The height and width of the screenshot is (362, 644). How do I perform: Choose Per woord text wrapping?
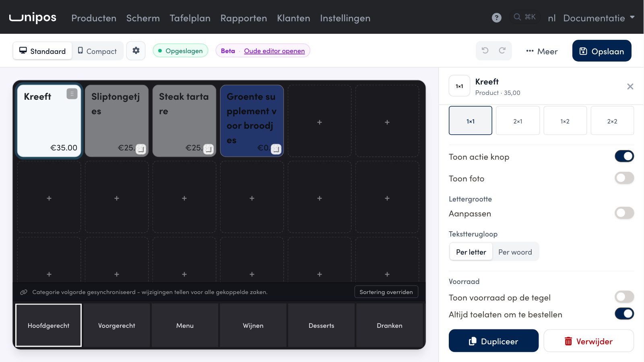point(515,252)
